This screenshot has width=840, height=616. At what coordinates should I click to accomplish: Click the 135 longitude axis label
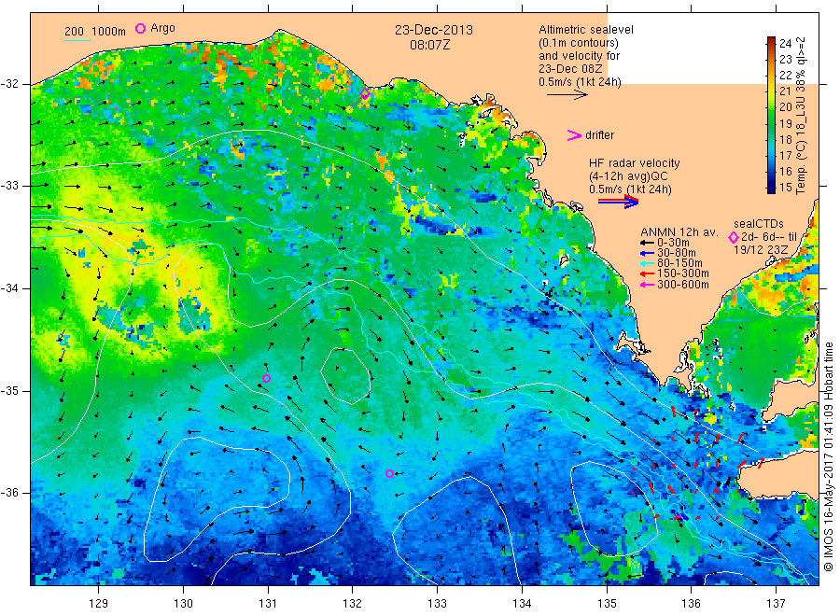pyautogui.click(x=607, y=604)
